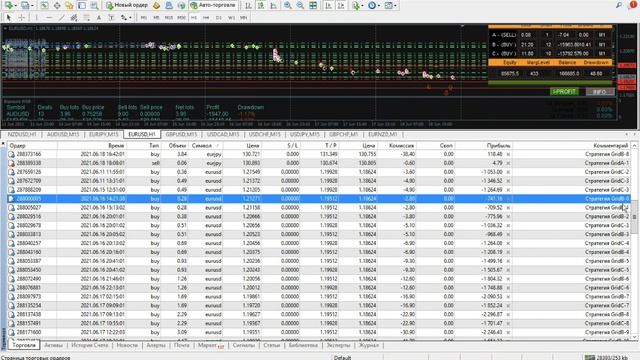Switch chart to bar chart icon
Screen dimensions: 640x360
tap(248, 5)
